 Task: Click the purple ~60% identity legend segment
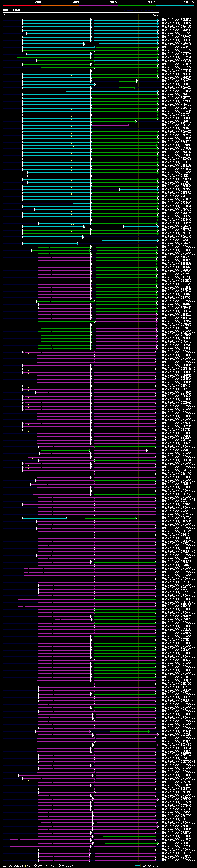pos(99,6)
